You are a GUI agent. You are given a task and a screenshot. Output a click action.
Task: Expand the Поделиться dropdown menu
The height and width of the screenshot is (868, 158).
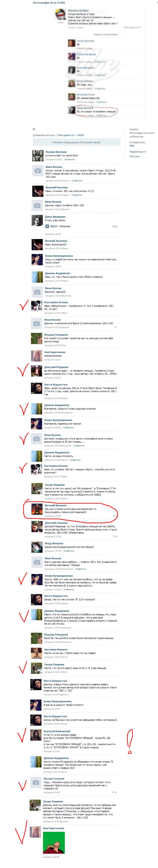pos(137,152)
